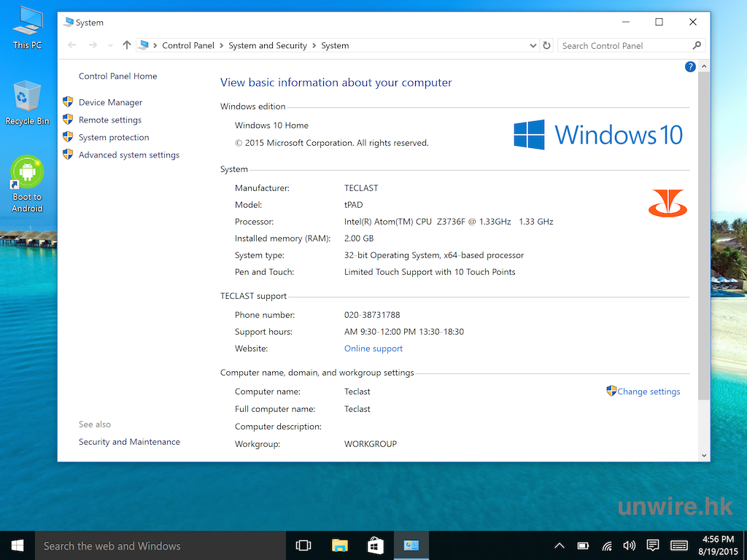This screenshot has height=560, width=747.
Task: Click the Refresh button in address bar
Action: pyautogui.click(x=547, y=45)
